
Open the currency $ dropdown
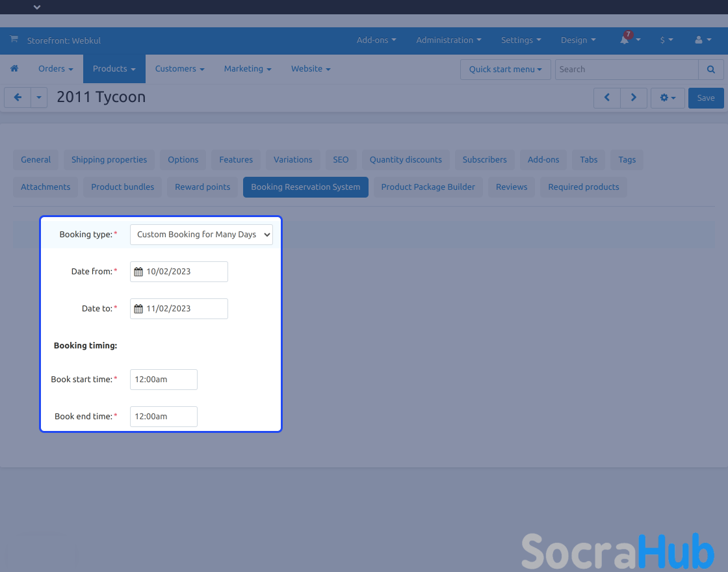[666, 40]
